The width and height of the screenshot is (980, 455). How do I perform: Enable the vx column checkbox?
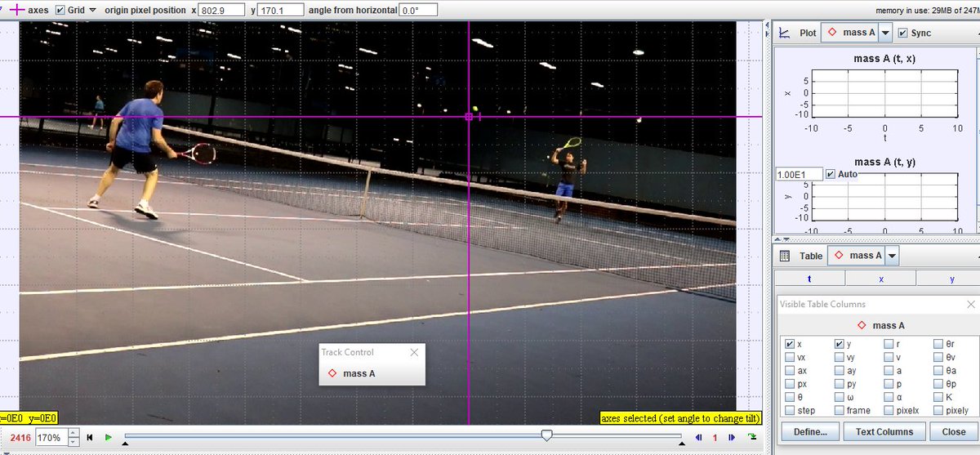click(x=789, y=358)
